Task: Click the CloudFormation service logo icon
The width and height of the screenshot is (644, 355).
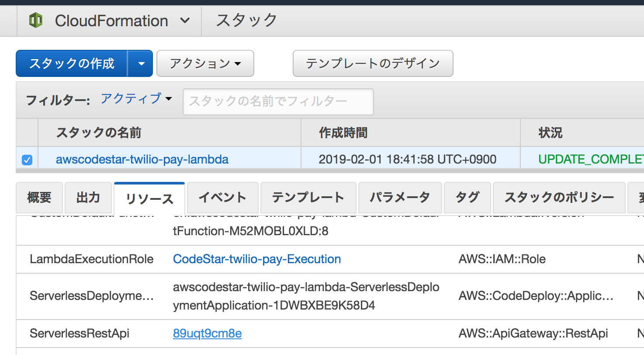Action: click(35, 21)
